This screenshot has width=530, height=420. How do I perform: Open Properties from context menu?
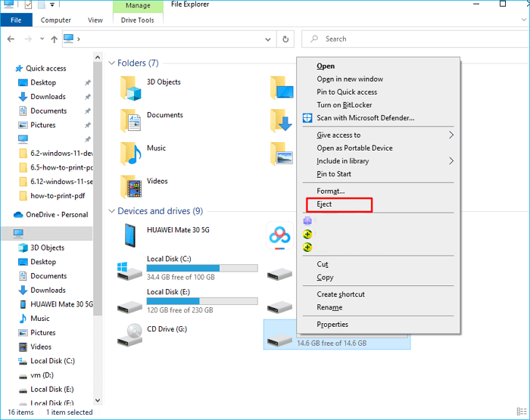[332, 325]
